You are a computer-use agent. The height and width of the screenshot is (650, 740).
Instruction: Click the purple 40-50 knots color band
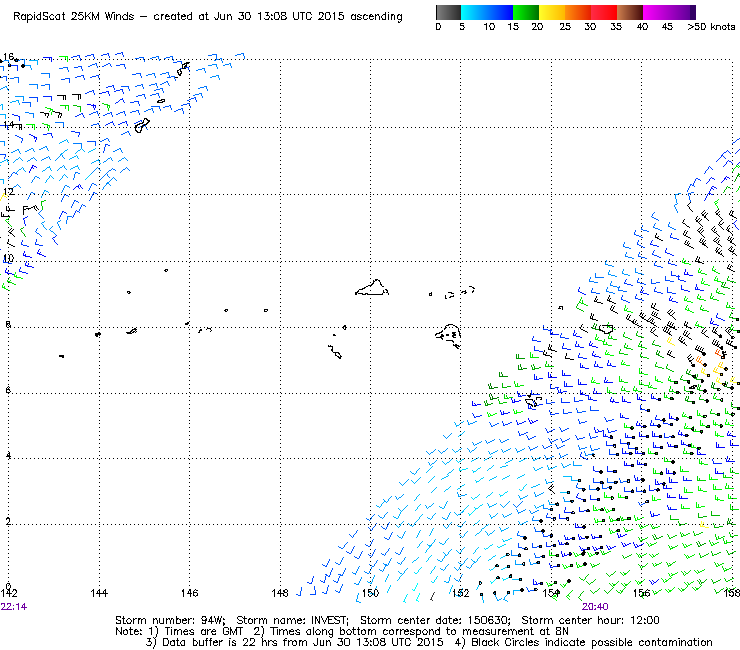pyautogui.click(x=669, y=12)
